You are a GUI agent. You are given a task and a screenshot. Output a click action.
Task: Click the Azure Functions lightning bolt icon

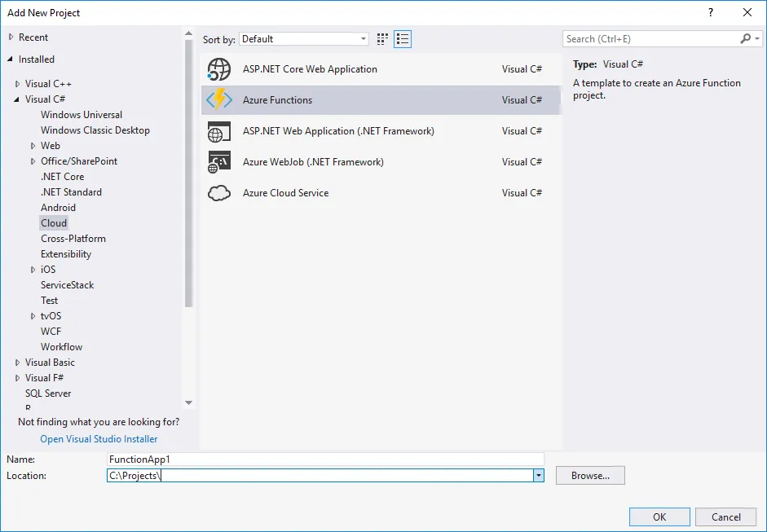tap(218, 99)
